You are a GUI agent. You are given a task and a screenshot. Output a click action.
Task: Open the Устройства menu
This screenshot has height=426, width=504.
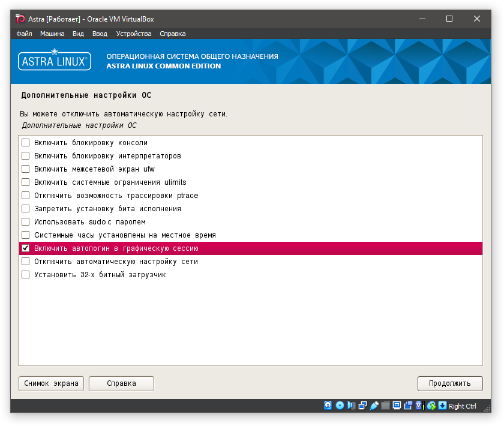click(134, 34)
